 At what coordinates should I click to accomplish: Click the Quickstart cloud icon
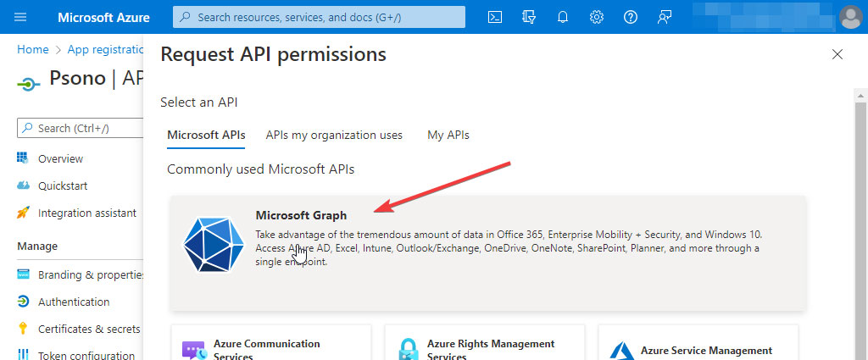point(23,186)
